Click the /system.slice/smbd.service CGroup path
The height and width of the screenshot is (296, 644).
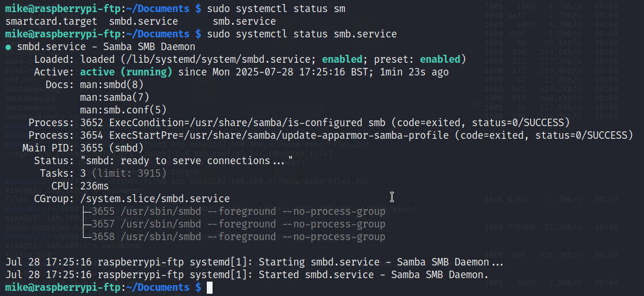155,199
